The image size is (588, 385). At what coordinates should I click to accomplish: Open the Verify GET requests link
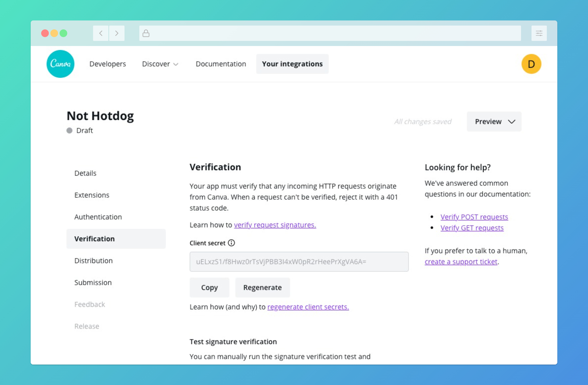(x=472, y=228)
